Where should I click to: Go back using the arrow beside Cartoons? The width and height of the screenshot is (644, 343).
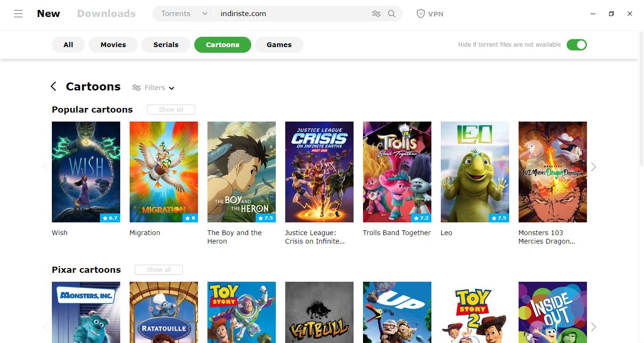[x=53, y=86]
